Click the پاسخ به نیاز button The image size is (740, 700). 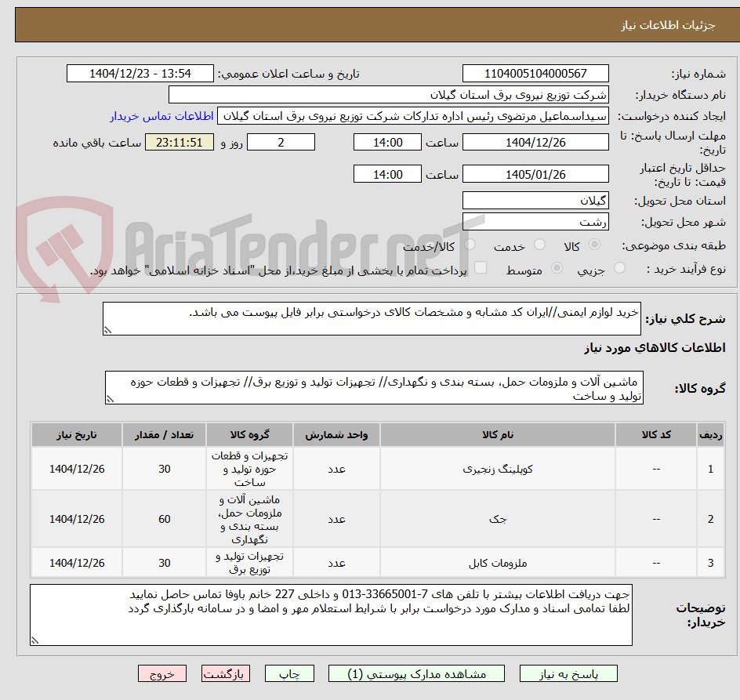pos(568,673)
